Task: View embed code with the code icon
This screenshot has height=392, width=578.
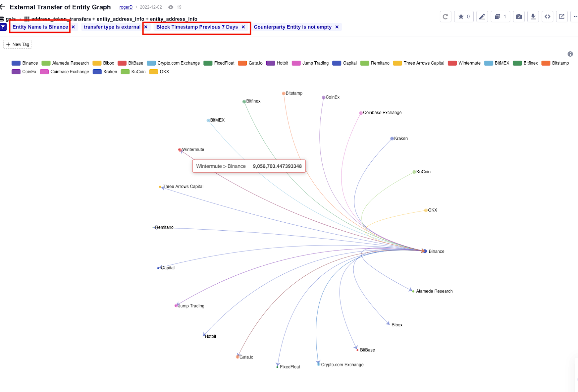Action: pyautogui.click(x=547, y=16)
